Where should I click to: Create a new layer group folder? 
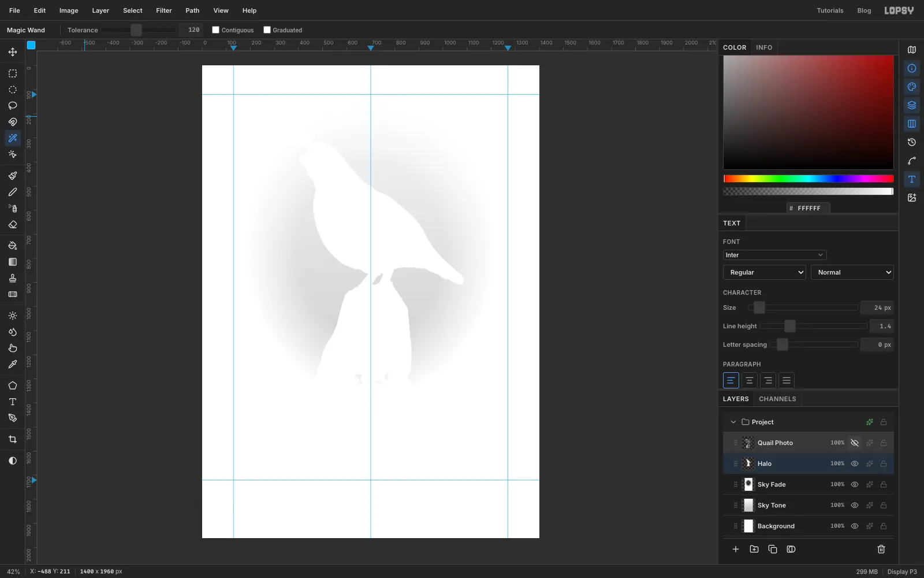(x=754, y=549)
